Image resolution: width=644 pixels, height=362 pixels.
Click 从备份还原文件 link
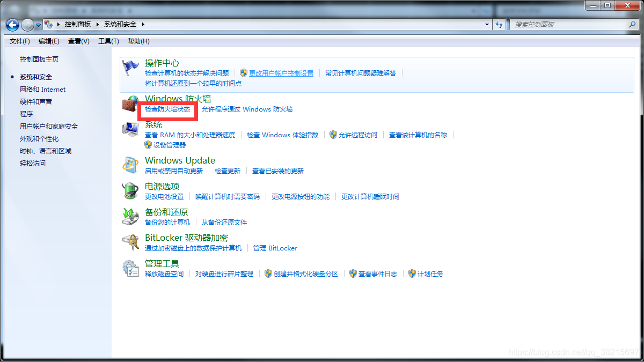(x=224, y=223)
